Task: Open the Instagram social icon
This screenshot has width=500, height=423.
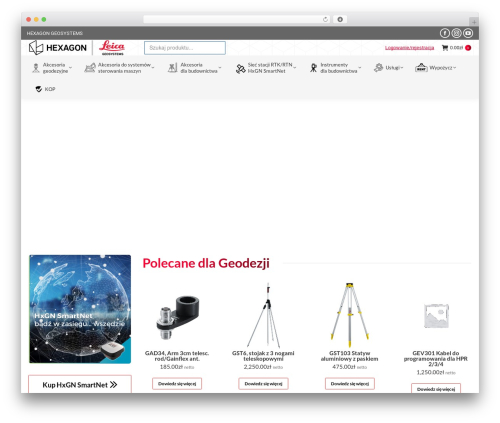Action: point(456,33)
